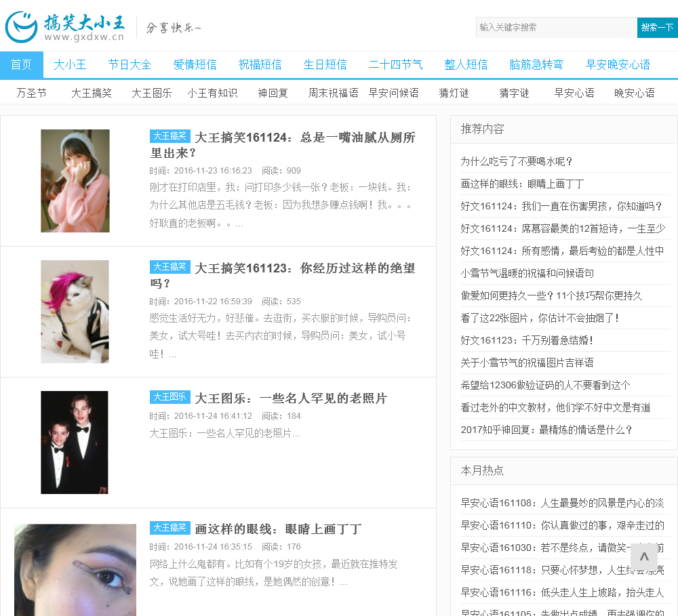Go to 整人短信 section

pos(466,65)
